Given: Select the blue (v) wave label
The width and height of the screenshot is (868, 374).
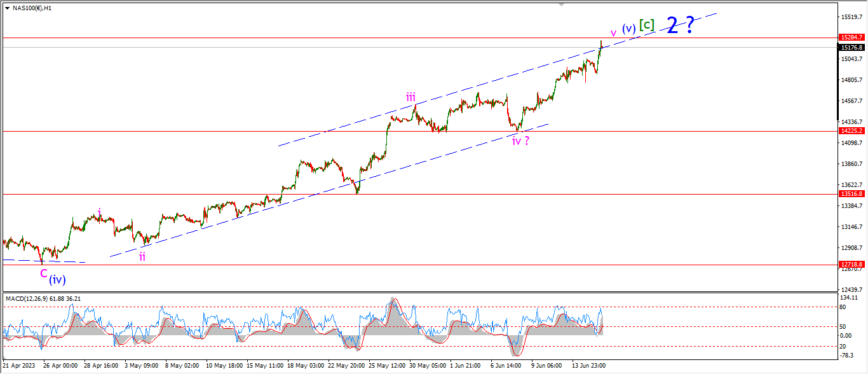Looking at the screenshot, I should tap(629, 28).
